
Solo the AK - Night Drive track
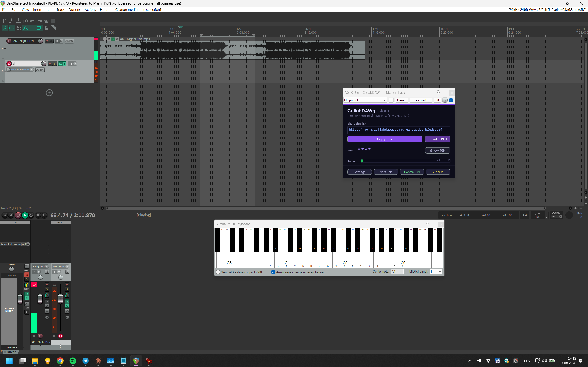tap(51, 41)
